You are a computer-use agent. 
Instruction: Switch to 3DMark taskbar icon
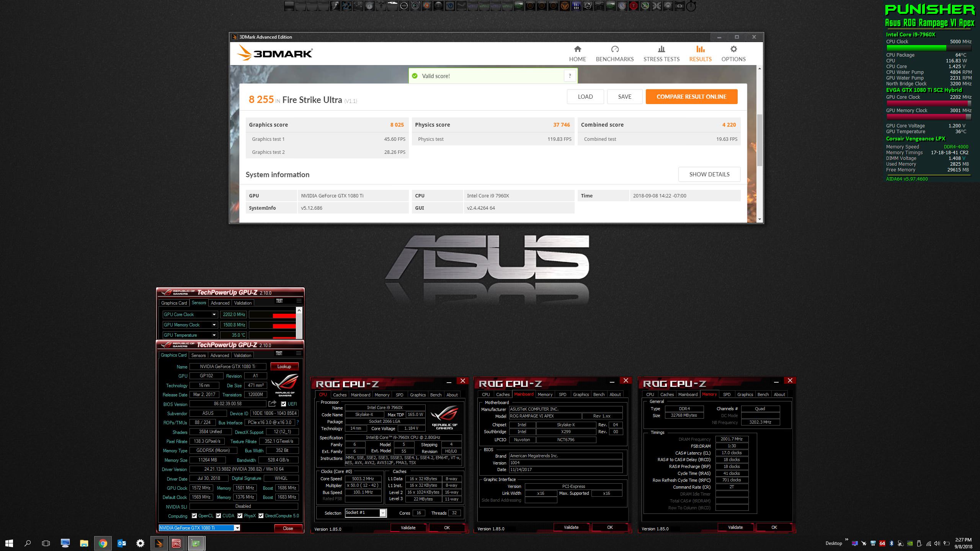point(159,543)
